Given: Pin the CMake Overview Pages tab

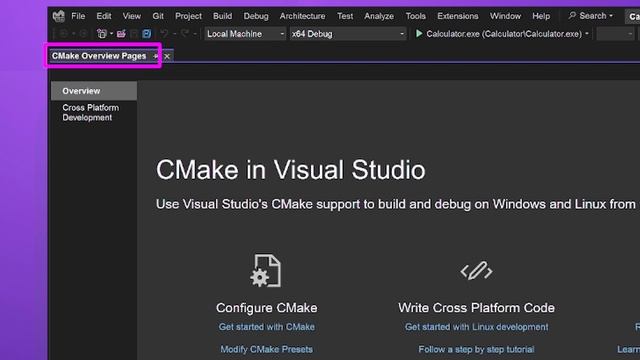Looking at the screenshot, I should pos(155,56).
